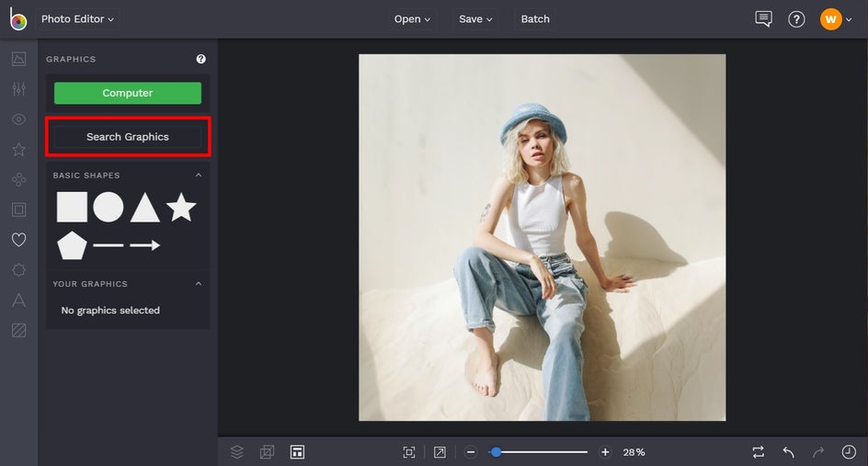Expand the account dropdown arrow

[x=849, y=20]
